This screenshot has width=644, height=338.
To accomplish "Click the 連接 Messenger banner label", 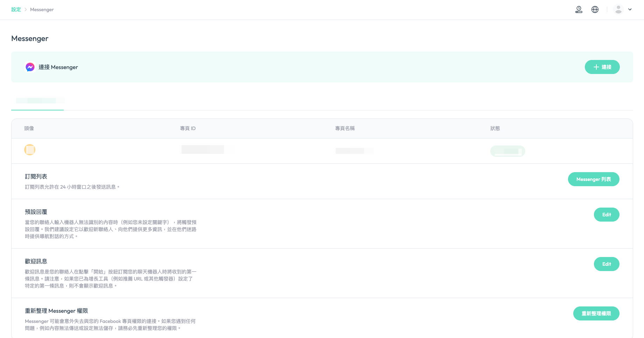I will (58, 67).
